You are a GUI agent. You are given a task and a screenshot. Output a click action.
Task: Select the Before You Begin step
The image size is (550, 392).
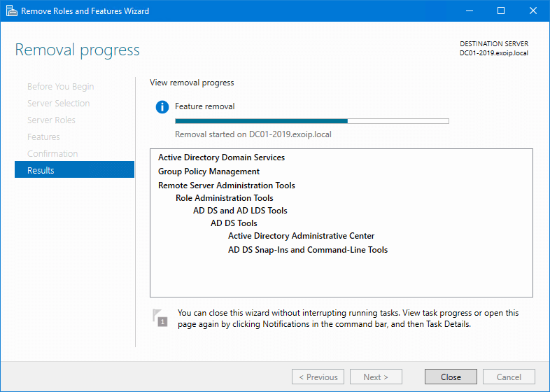(x=61, y=86)
